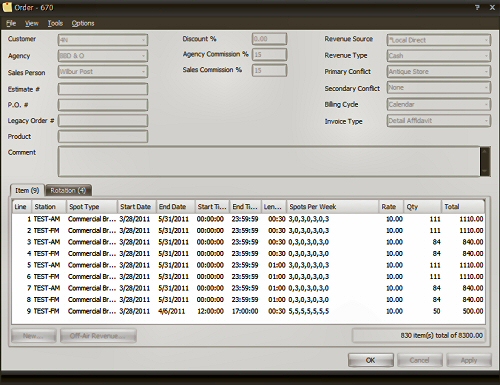The width and height of the screenshot is (500, 385).
Task: Switch to the Item (9) tab
Action: coord(27,190)
